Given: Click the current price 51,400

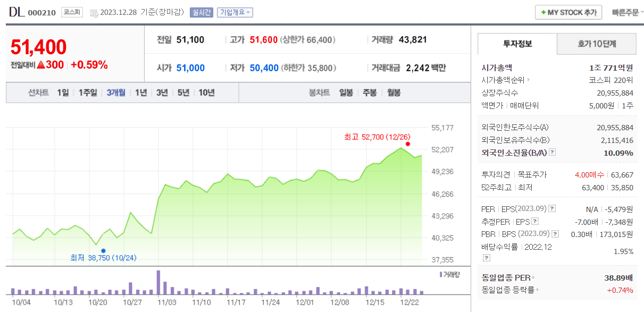Looking at the screenshot, I should click(x=39, y=47).
